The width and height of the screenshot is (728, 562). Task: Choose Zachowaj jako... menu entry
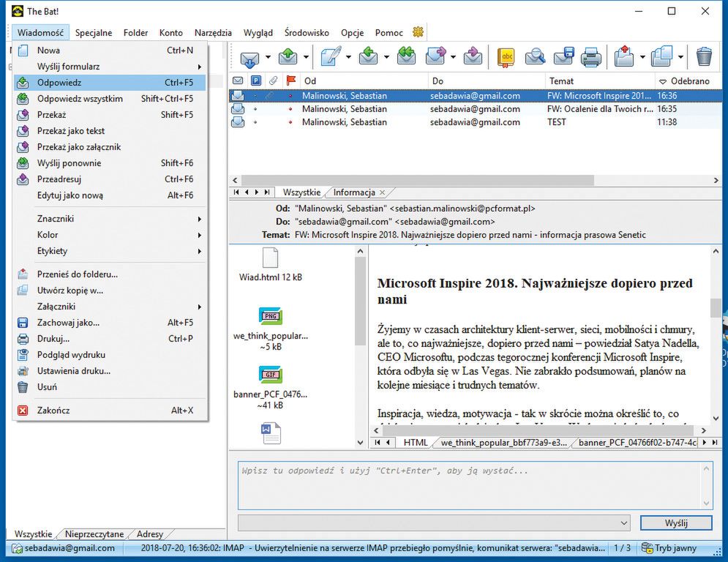68,323
